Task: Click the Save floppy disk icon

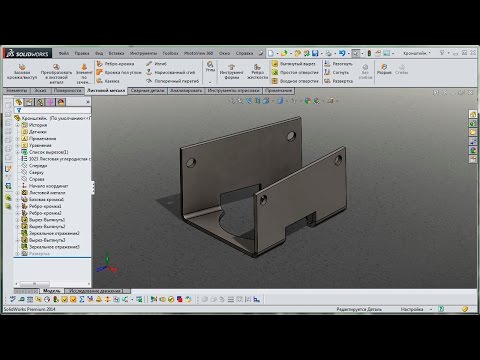Action: click(315, 53)
